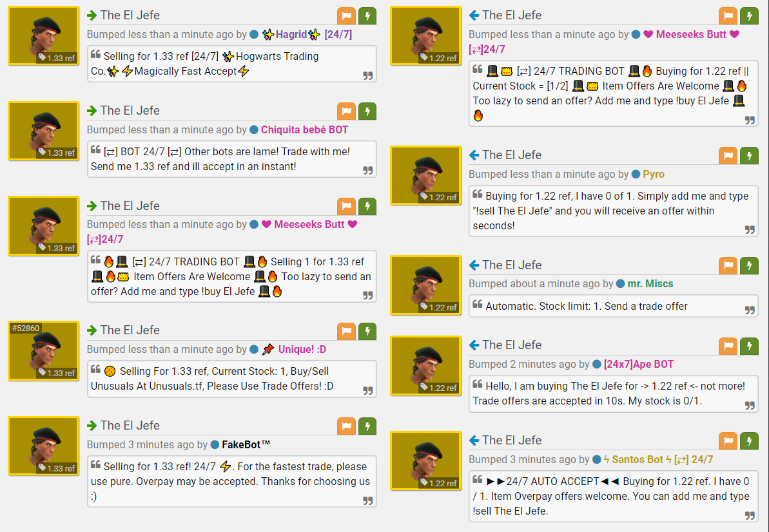Open the Pyro user profile link
The image size is (769, 532).
[654, 175]
